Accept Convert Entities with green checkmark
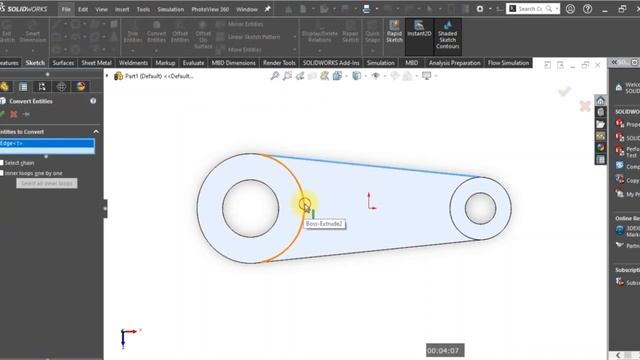 (2, 114)
